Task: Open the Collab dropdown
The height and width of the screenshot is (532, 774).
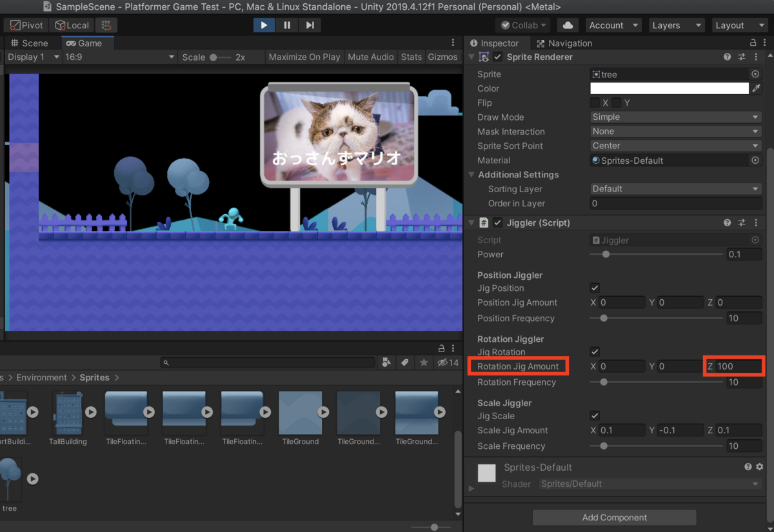Action: point(524,25)
